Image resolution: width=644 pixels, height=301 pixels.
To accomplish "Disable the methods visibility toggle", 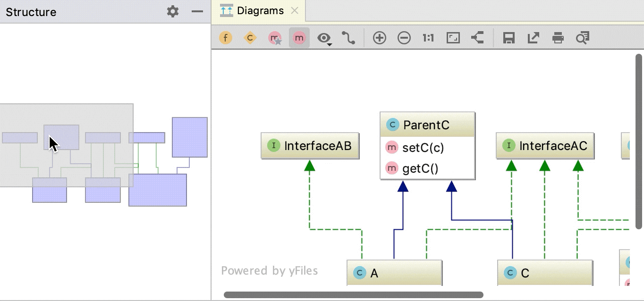I will pos(299,38).
